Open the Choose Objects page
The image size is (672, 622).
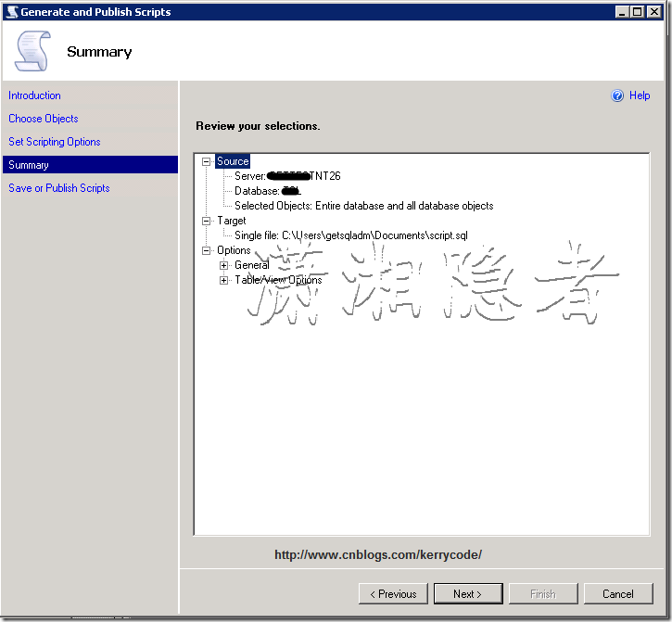[x=44, y=119]
